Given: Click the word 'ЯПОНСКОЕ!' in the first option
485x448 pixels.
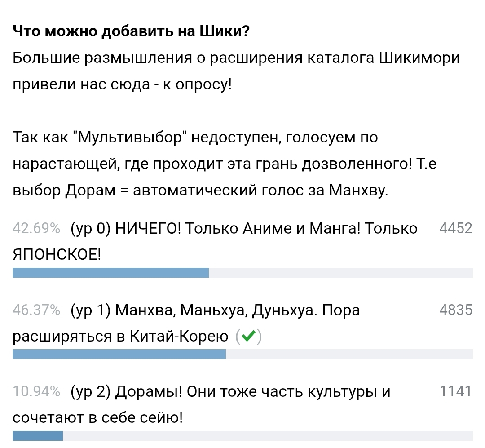Looking at the screenshot, I should pos(57,255).
